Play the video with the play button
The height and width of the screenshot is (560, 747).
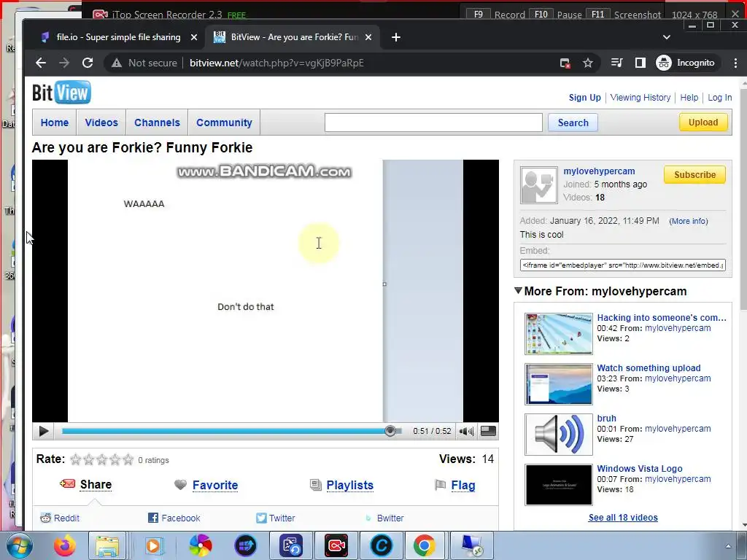tap(43, 431)
